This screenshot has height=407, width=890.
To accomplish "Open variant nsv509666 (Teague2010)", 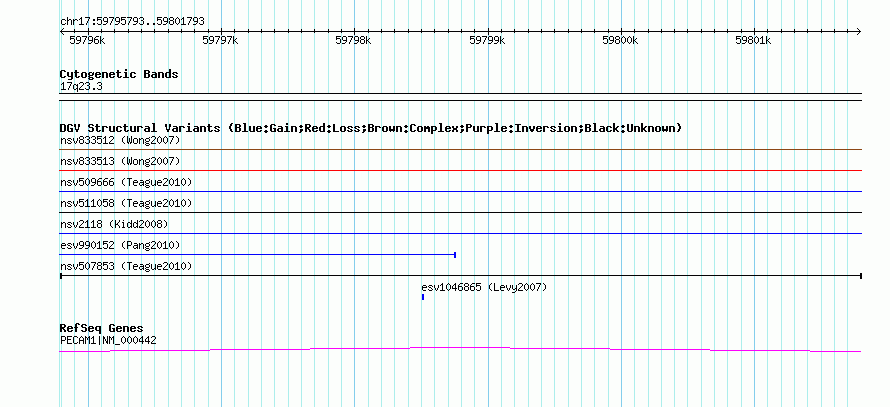I will coord(126,182).
